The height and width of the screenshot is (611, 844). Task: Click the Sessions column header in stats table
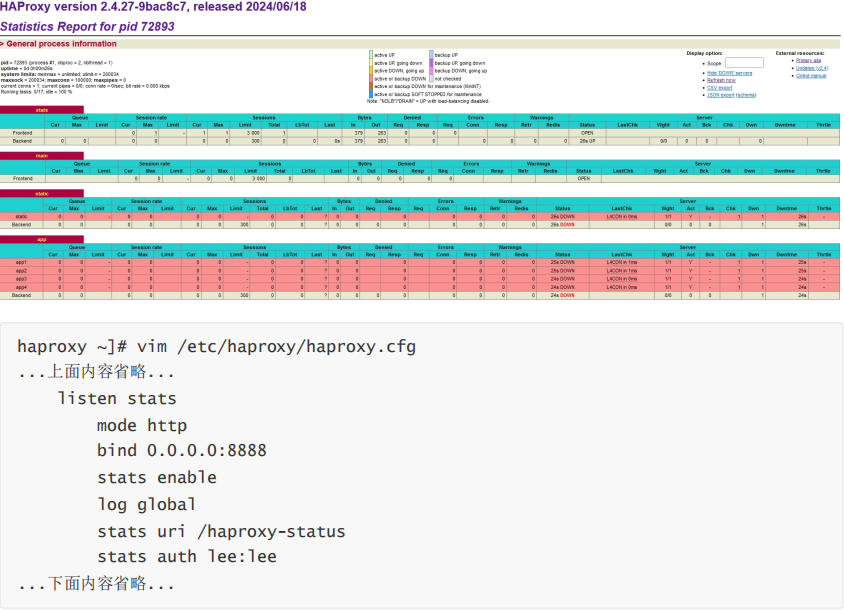click(264, 117)
